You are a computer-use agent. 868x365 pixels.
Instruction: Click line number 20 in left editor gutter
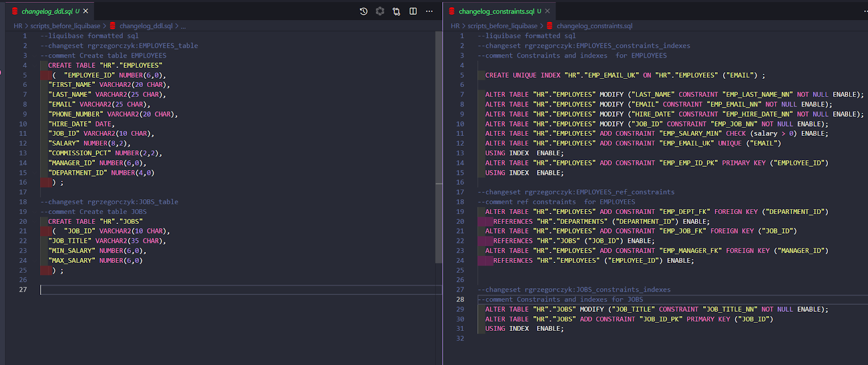(23, 222)
